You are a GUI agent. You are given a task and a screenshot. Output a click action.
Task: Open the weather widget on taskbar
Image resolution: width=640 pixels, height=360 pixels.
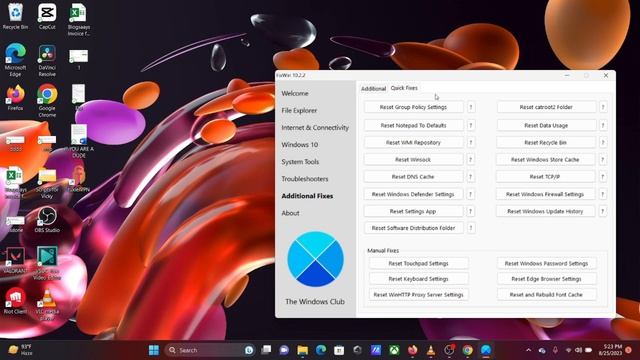(x=20, y=350)
